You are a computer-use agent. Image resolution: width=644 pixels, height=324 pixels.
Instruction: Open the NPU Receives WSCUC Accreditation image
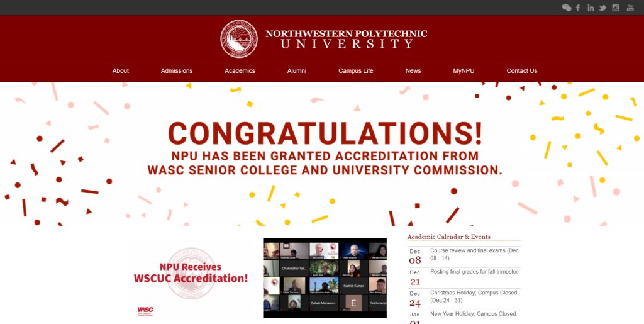click(x=191, y=278)
